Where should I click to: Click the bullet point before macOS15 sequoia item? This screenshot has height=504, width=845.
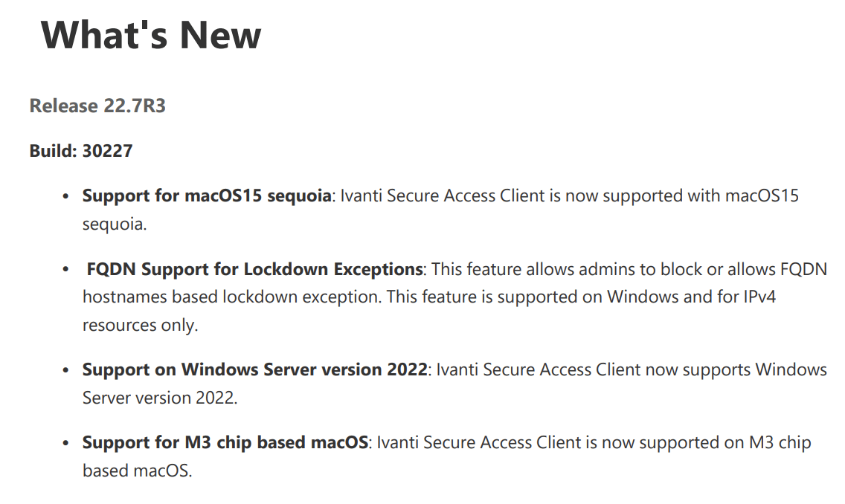click(66, 196)
